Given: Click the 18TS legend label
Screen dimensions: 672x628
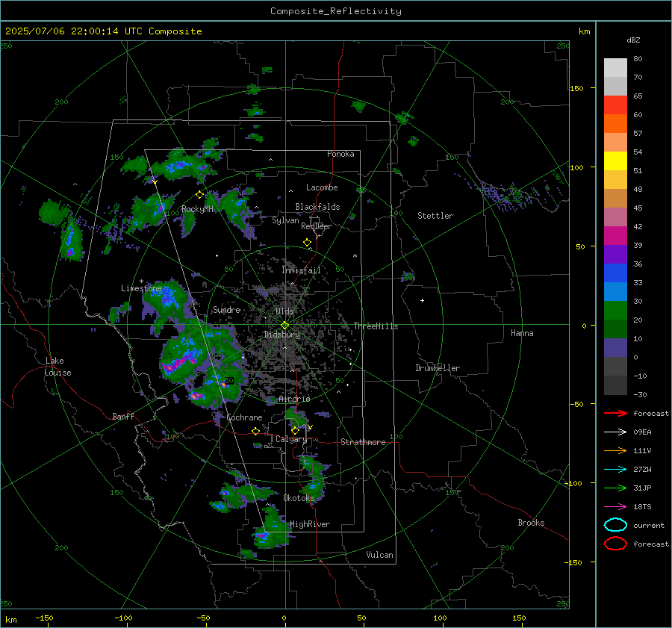Looking at the screenshot, I should click(642, 507).
